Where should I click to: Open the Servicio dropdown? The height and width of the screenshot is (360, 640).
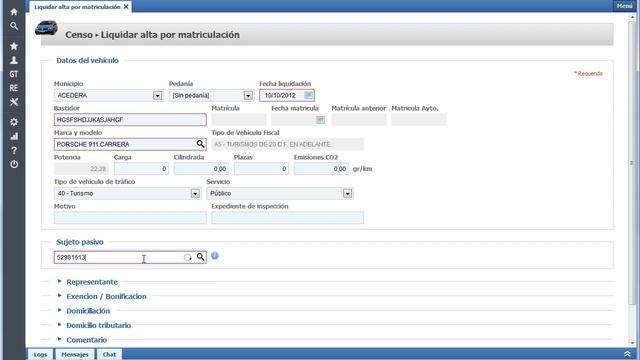[x=347, y=193]
